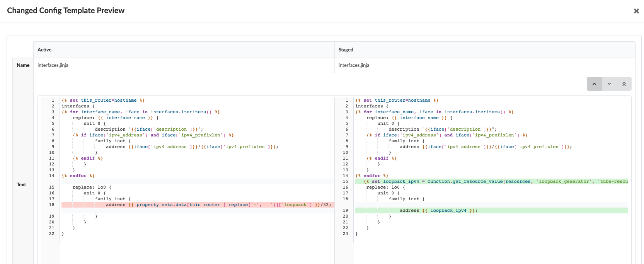Click 'for interface_name, iface' line in Active pane
The height and width of the screenshot is (264, 644).
[141, 112]
